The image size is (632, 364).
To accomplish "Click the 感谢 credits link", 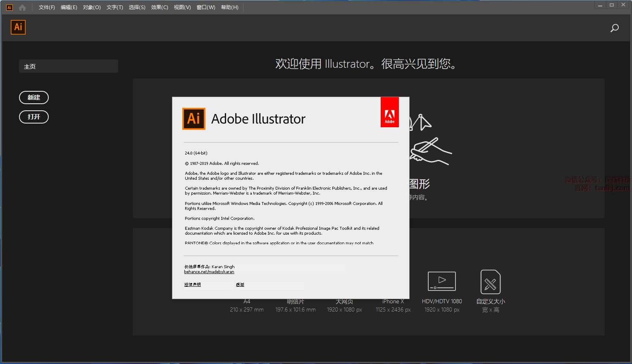I will click(x=240, y=285).
